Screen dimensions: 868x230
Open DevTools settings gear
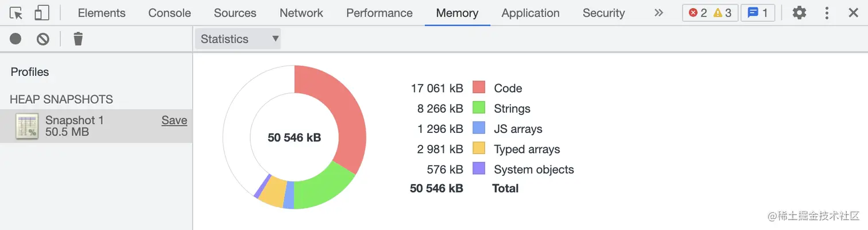[x=799, y=13]
